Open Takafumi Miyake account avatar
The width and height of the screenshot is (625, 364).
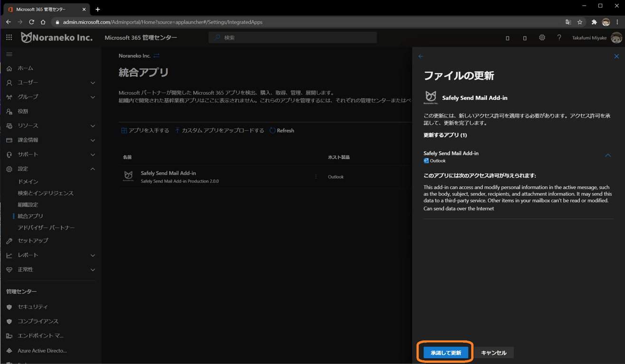coord(616,37)
